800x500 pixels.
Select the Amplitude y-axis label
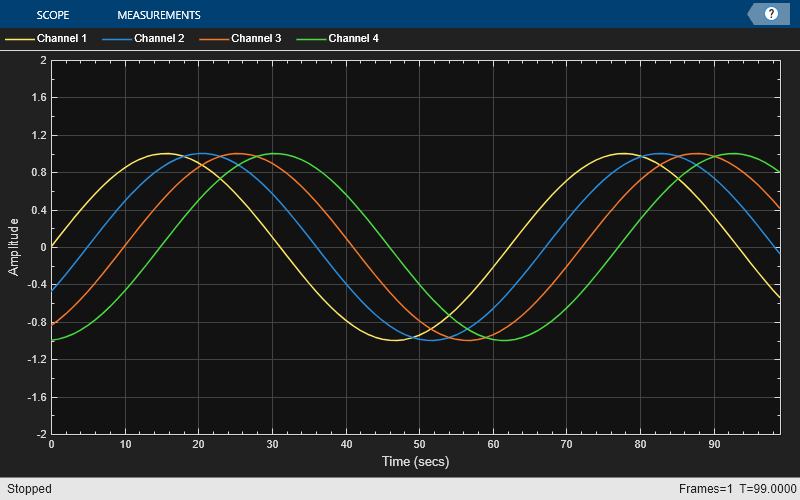(13, 247)
